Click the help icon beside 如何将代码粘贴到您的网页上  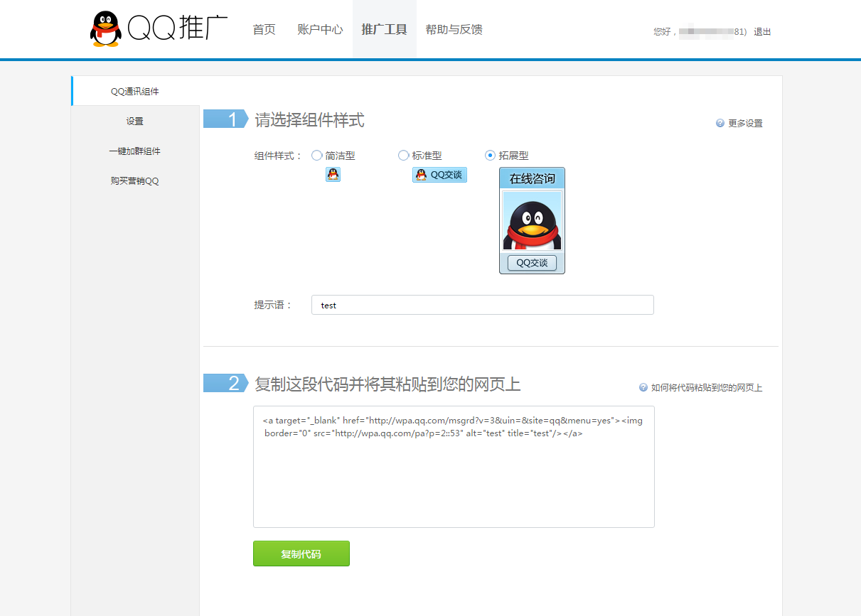click(x=643, y=387)
